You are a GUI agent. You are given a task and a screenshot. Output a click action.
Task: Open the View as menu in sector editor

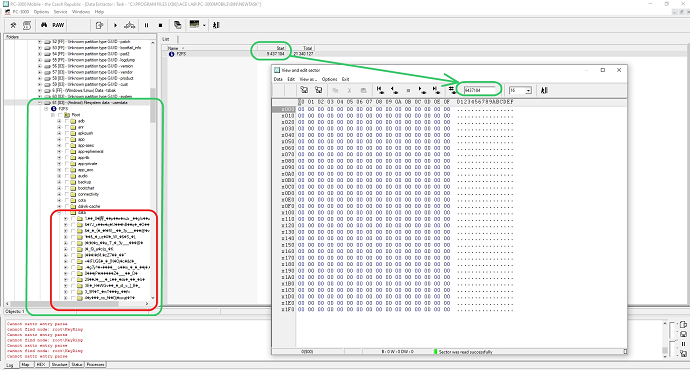click(x=308, y=79)
